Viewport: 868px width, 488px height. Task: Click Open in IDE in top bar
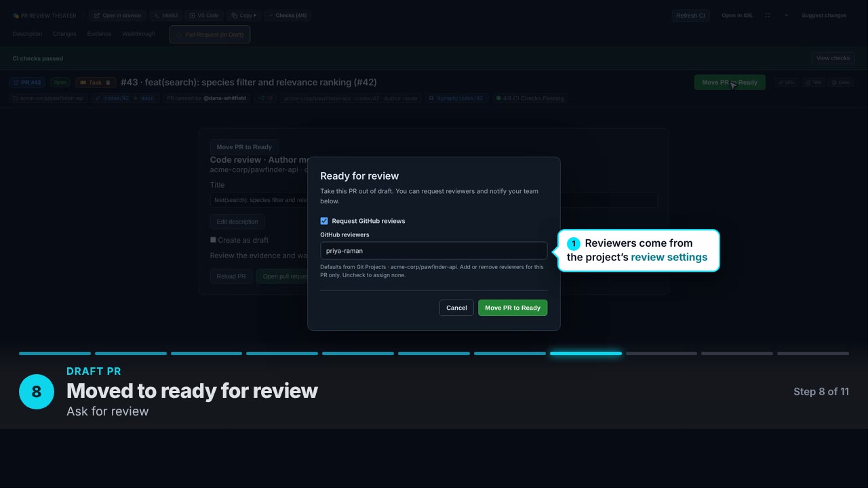(736, 16)
